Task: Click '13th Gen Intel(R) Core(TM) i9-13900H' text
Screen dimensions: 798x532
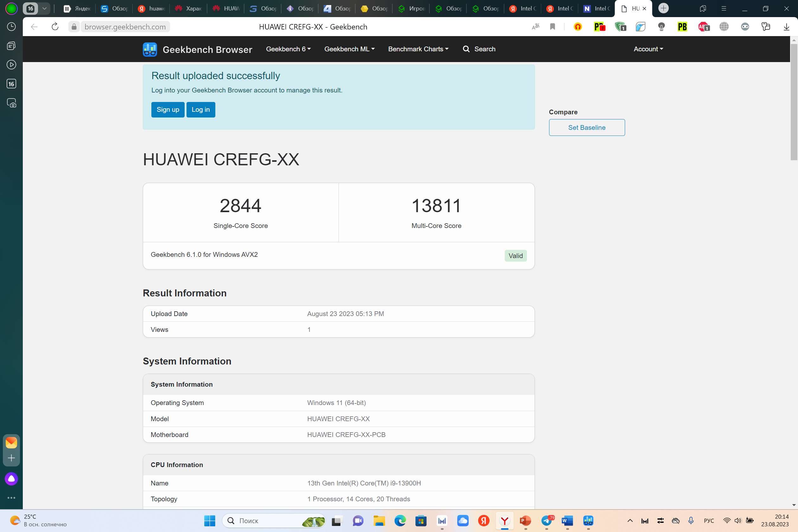Action: (x=364, y=483)
